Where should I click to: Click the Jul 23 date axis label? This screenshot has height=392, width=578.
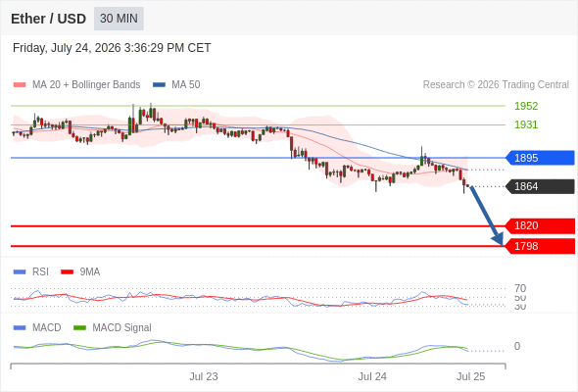pos(204,376)
